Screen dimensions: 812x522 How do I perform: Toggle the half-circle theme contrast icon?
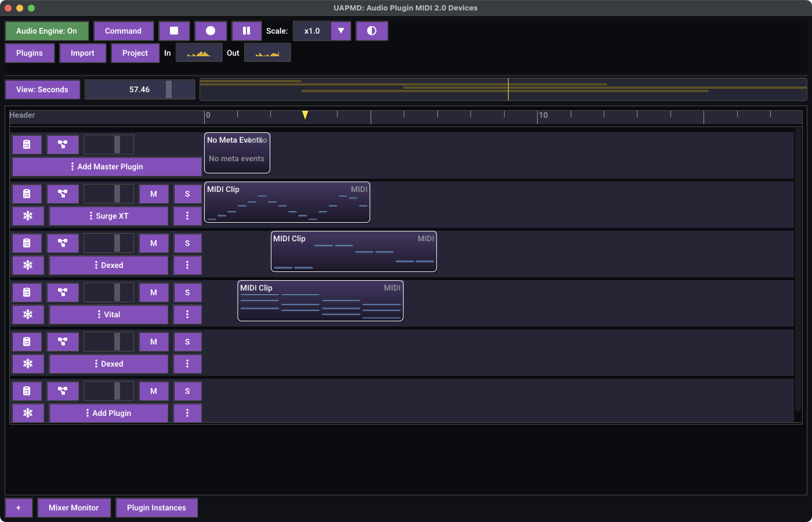point(372,31)
